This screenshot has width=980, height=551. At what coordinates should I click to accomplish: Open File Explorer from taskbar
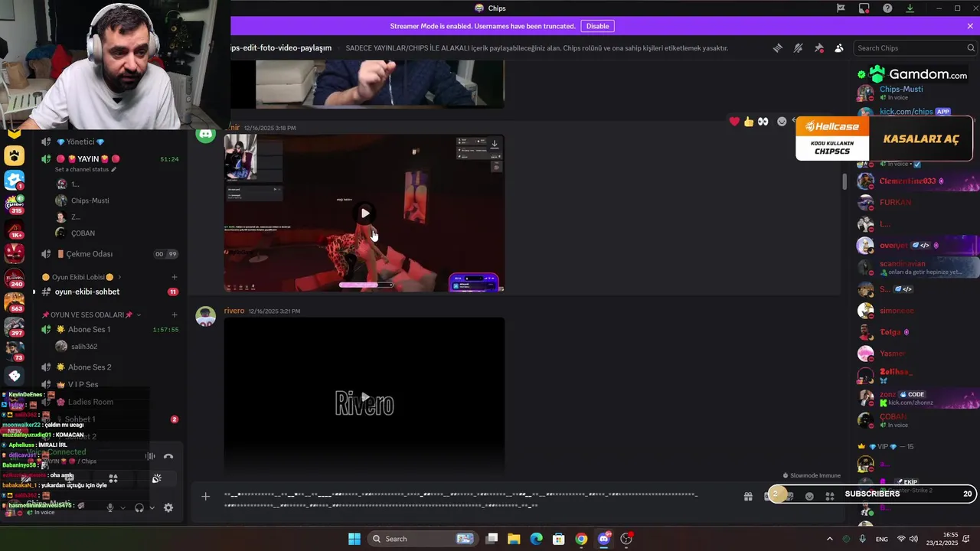coord(514,539)
